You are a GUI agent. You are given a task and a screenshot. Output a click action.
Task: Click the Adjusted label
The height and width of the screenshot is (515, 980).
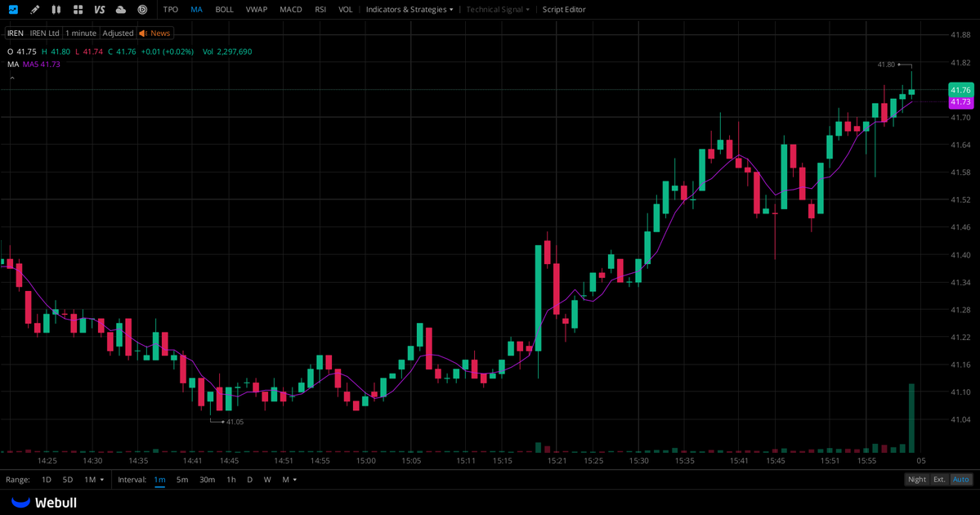(x=118, y=34)
